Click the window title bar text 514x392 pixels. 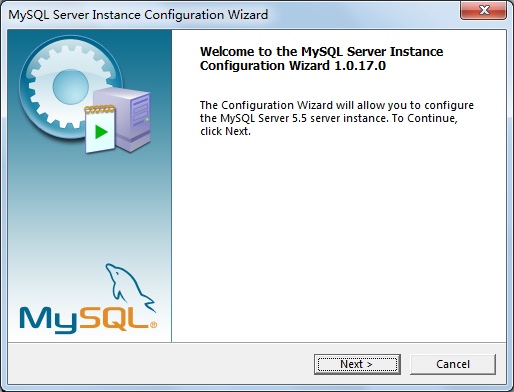pos(138,15)
